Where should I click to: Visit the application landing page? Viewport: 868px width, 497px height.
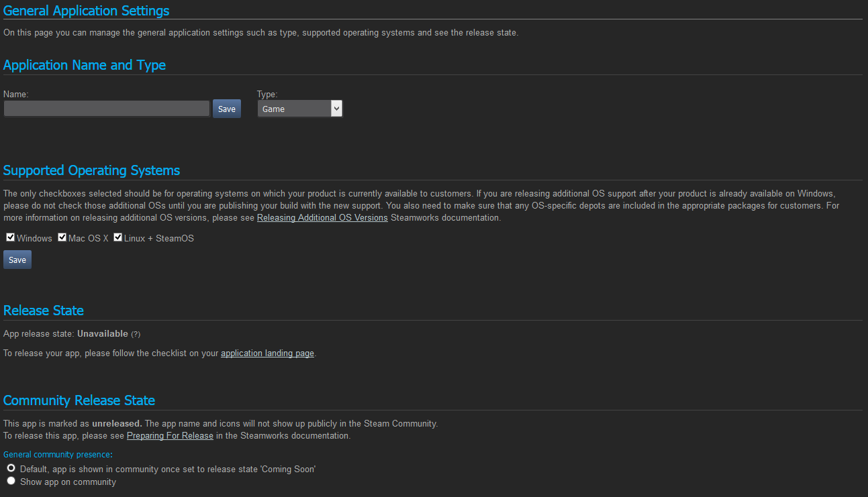267,353
